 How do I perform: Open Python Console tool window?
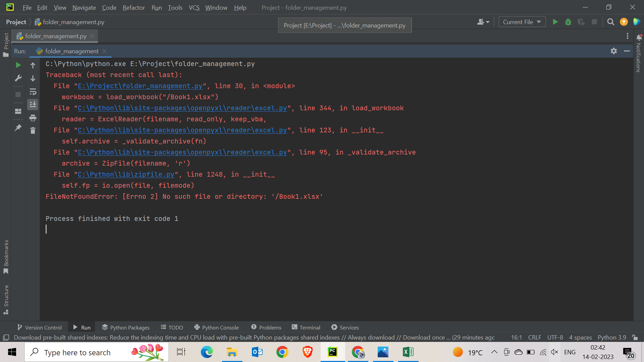[x=216, y=327]
